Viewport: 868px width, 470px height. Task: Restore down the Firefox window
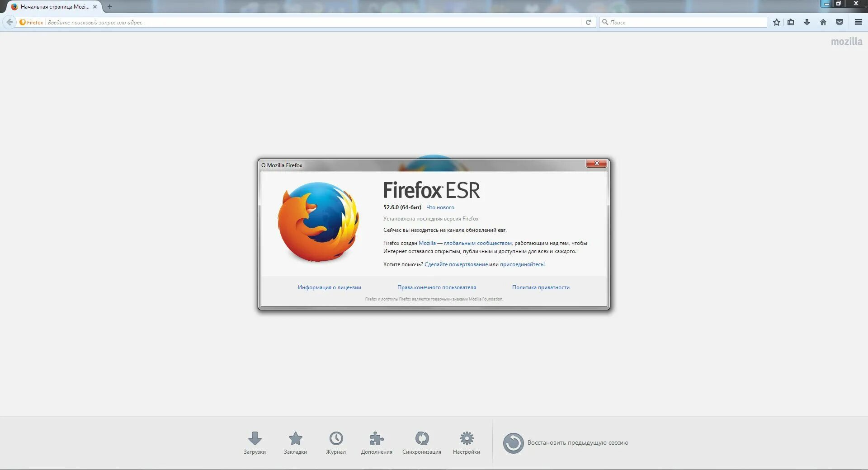pos(838,4)
